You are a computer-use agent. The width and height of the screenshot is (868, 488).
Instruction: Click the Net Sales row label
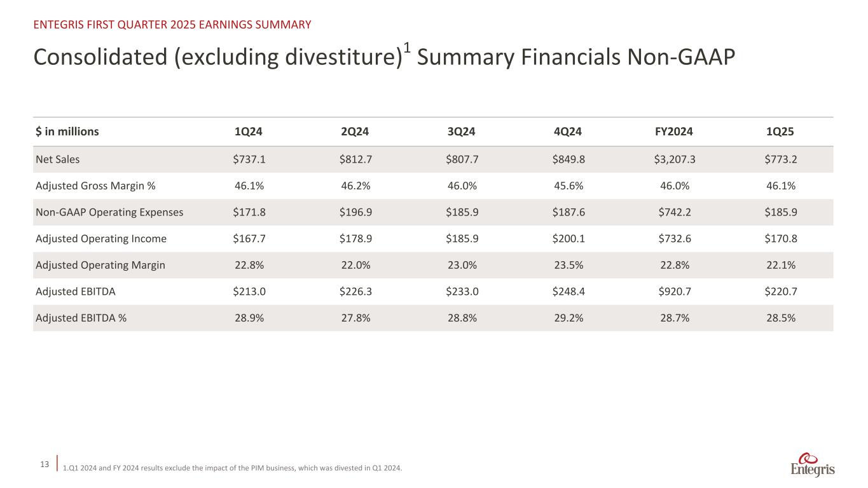click(x=57, y=159)
